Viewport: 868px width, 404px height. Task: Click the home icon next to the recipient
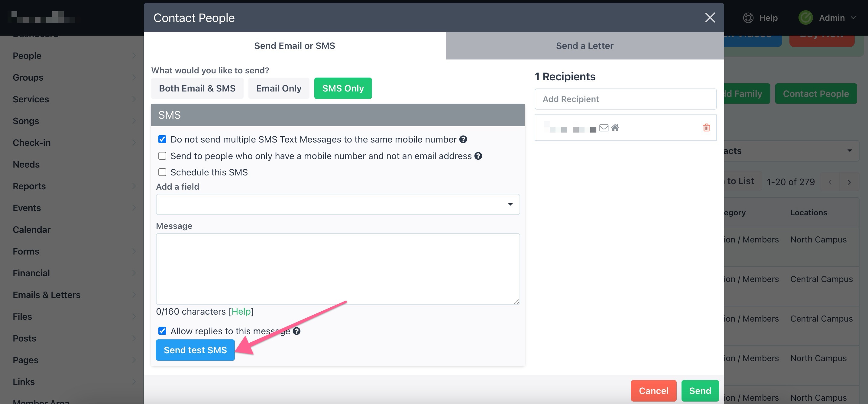[x=616, y=128]
